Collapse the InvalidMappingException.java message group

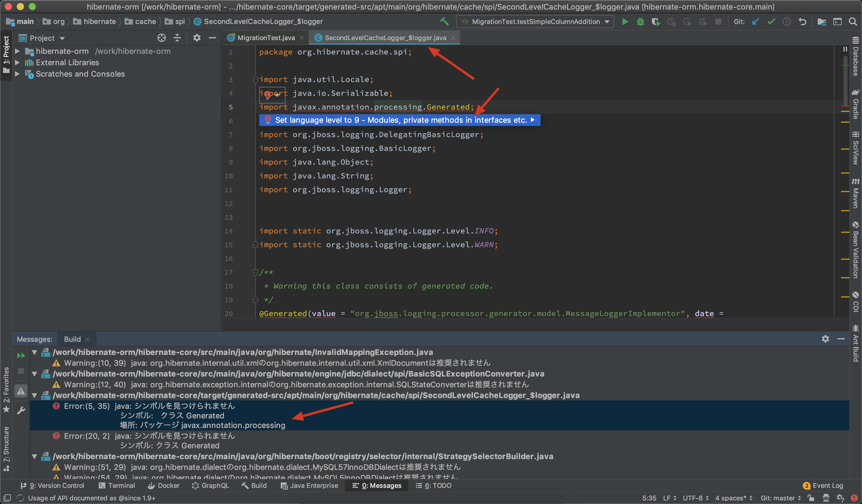34,352
